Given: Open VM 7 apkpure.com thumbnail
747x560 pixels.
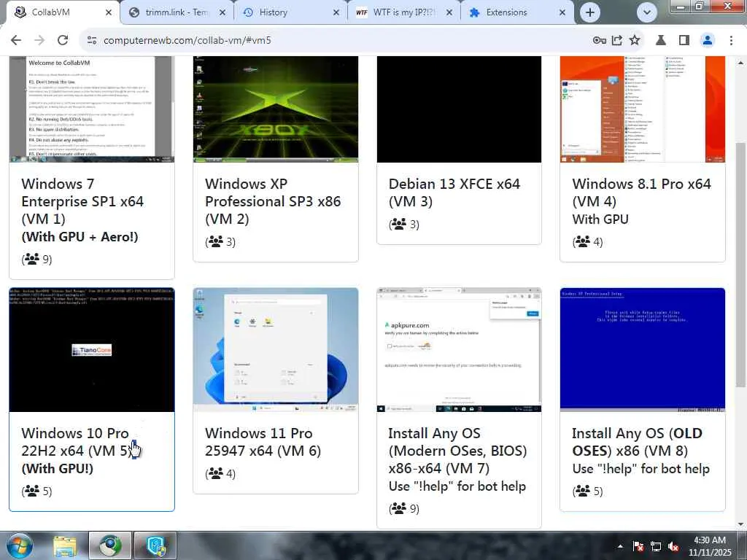Looking at the screenshot, I should (460, 349).
